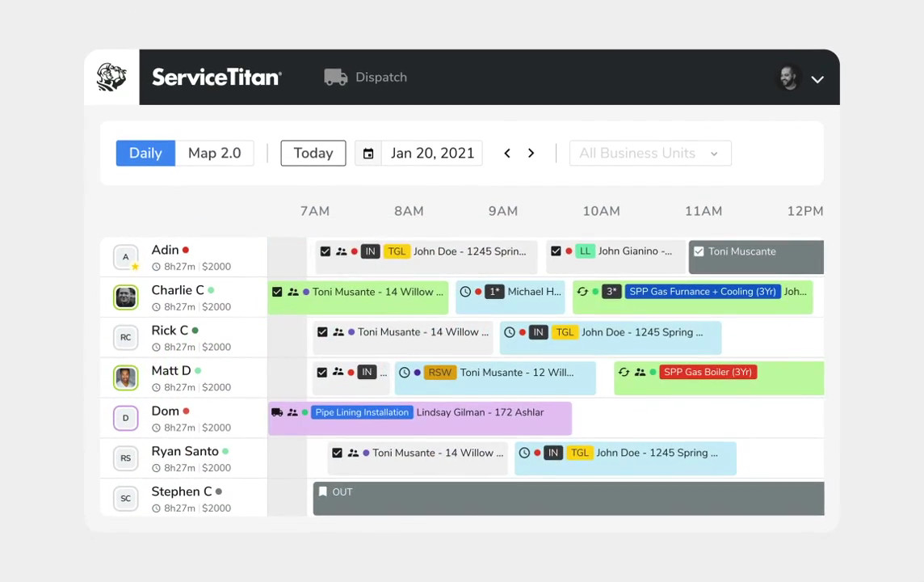Open the ServiceTitan wordmark link
The image size is (924, 582).
(216, 78)
